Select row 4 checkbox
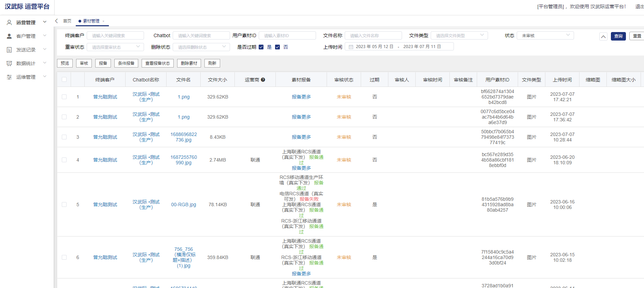Viewport: 644px width, 288px height. click(x=64, y=160)
